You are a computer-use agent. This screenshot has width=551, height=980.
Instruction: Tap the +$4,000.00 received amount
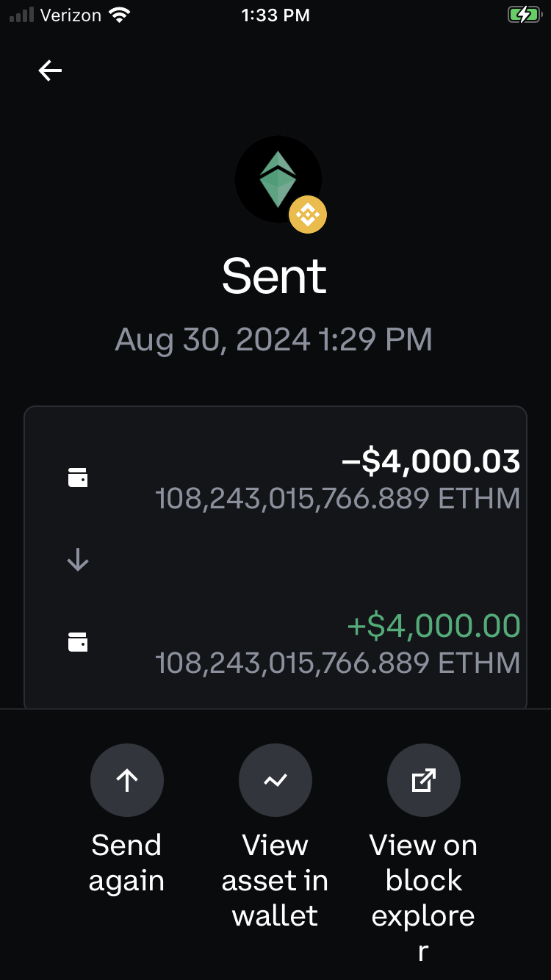click(x=433, y=626)
